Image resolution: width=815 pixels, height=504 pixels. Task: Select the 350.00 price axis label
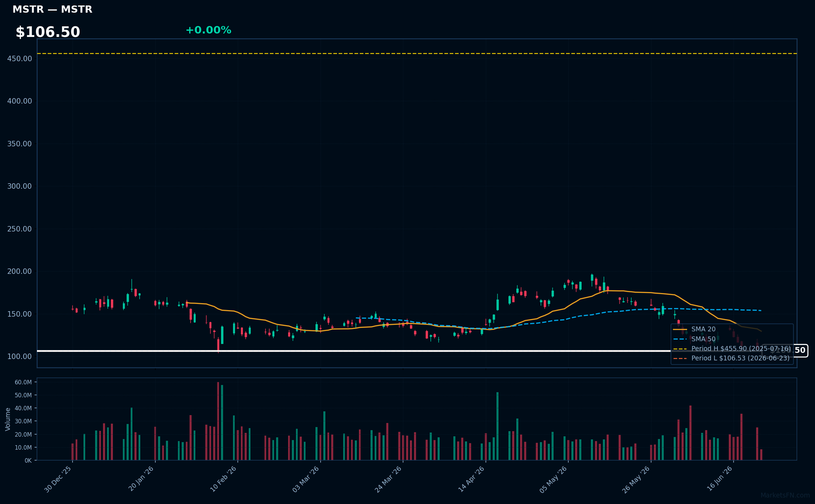pyautogui.click(x=20, y=144)
